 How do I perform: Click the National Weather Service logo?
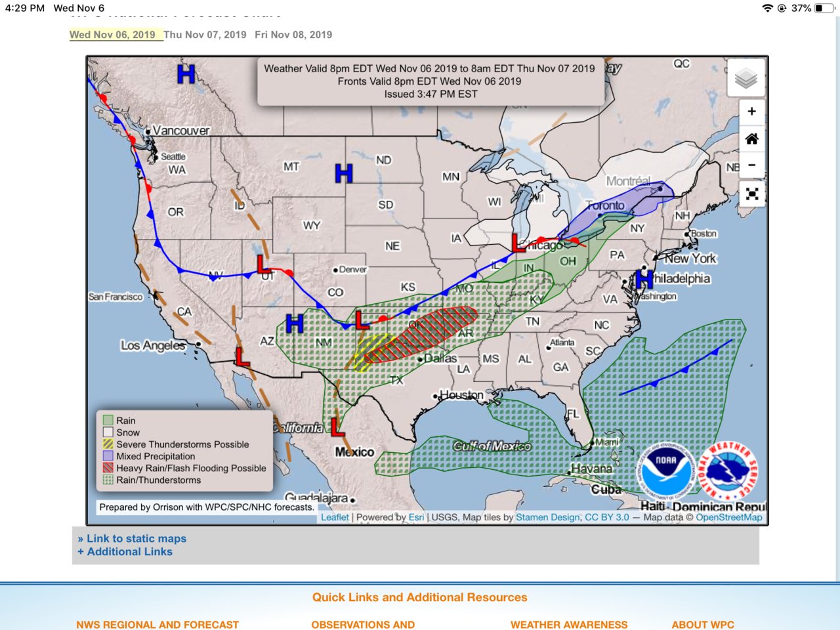[x=729, y=470]
